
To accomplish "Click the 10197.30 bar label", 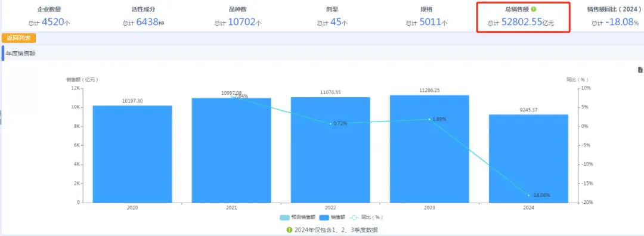I will pyautogui.click(x=132, y=101).
